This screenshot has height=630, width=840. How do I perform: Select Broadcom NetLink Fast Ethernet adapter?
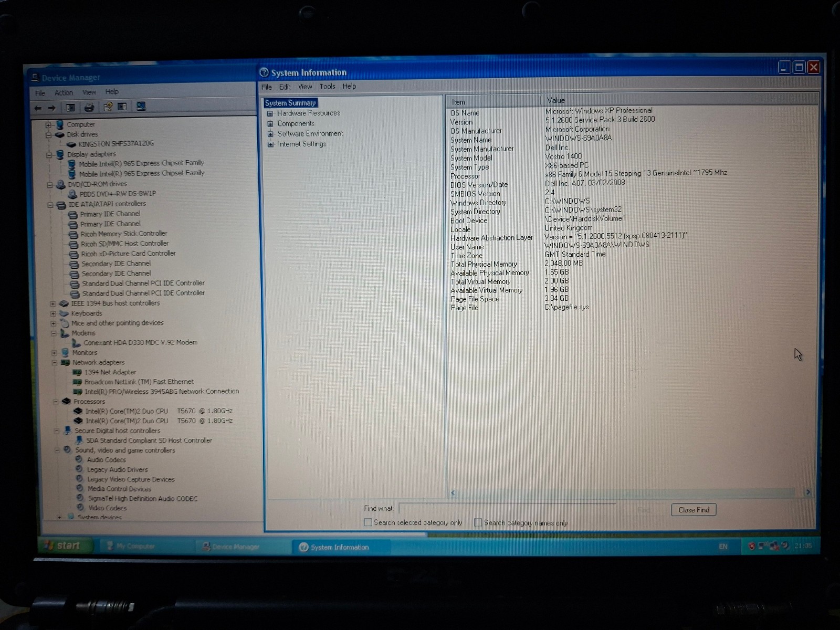click(139, 382)
